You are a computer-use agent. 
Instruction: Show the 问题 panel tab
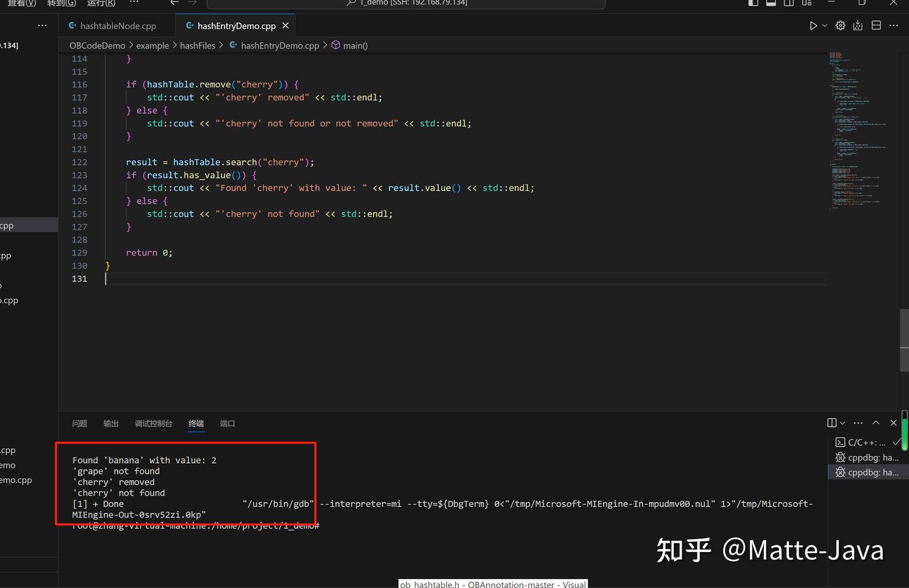80,424
